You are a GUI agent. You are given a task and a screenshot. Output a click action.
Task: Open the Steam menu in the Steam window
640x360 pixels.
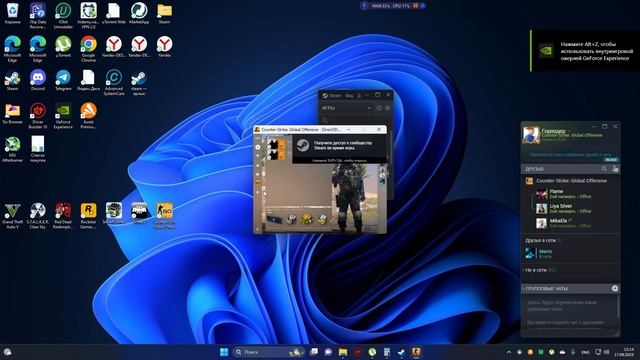[x=332, y=96]
